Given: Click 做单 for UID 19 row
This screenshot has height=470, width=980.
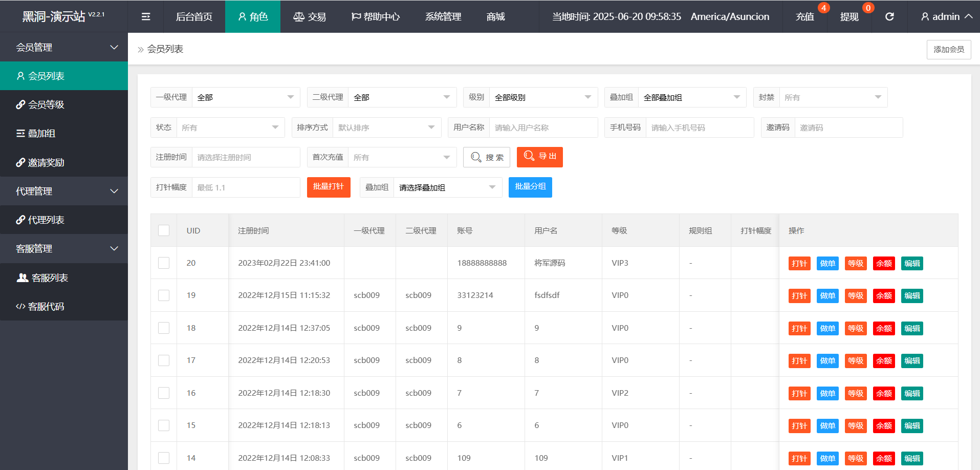Looking at the screenshot, I should pos(827,296).
